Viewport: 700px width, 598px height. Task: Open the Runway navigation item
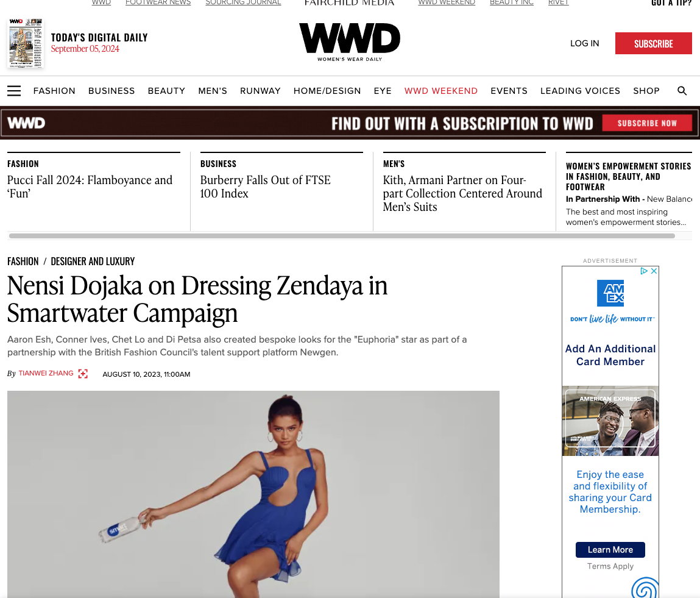(260, 91)
